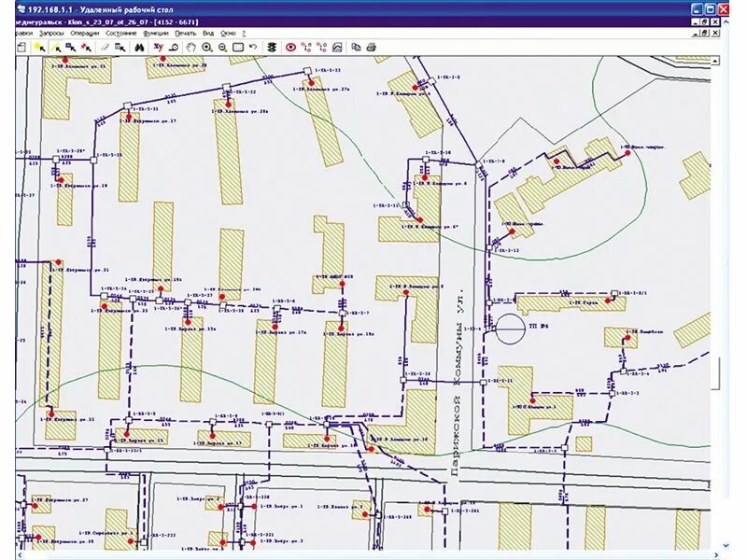Open the map picture icon
747x560 pixels.
pyautogui.click(x=337, y=48)
